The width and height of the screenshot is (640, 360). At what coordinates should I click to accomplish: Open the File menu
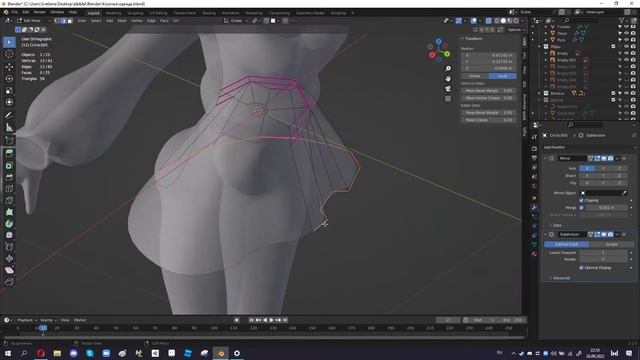pyautogui.click(x=15, y=12)
